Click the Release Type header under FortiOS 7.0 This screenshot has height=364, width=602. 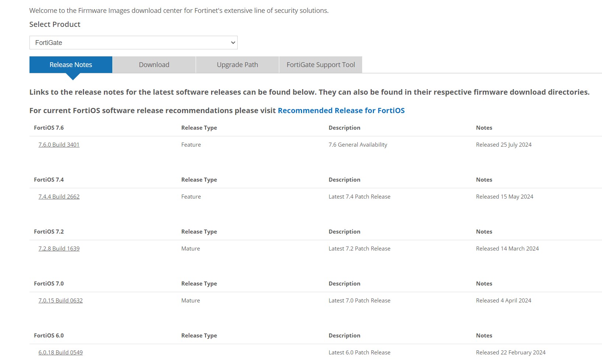199,284
